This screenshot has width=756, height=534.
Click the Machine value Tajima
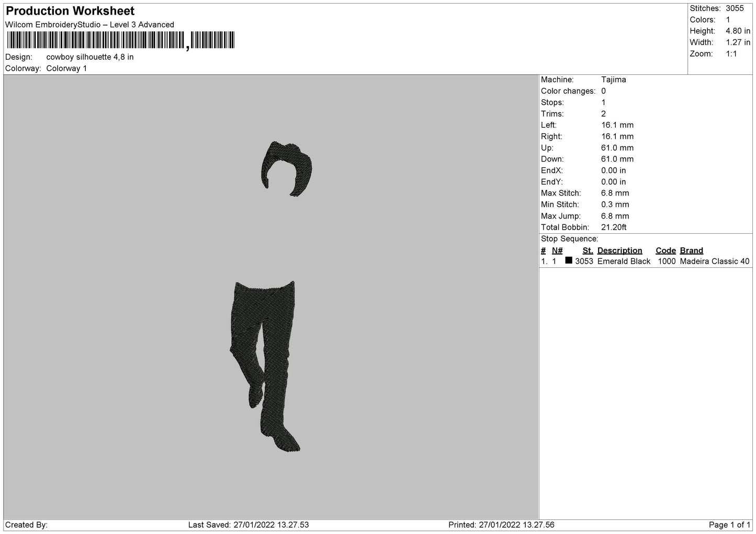click(614, 79)
